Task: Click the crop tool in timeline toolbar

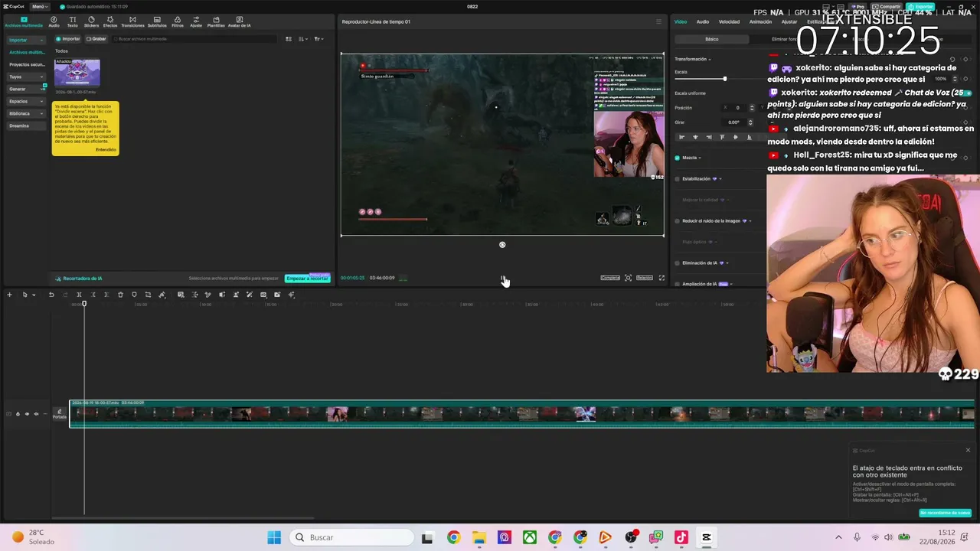Action: point(148,295)
